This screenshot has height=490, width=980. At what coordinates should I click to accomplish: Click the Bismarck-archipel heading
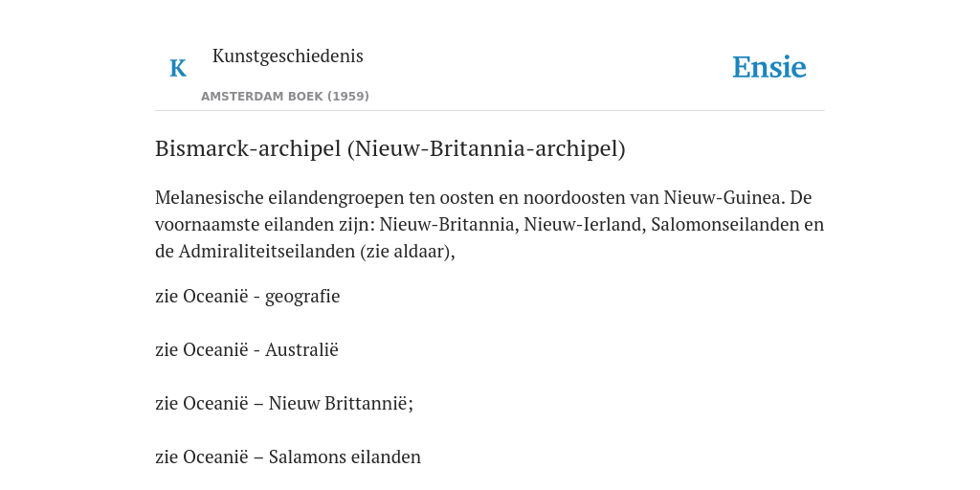tap(390, 148)
